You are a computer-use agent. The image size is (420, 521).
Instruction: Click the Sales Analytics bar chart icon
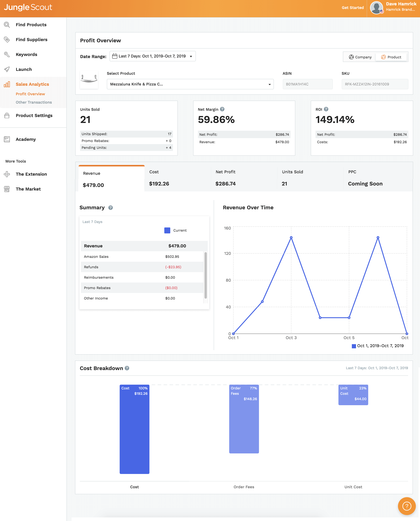click(x=7, y=84)
